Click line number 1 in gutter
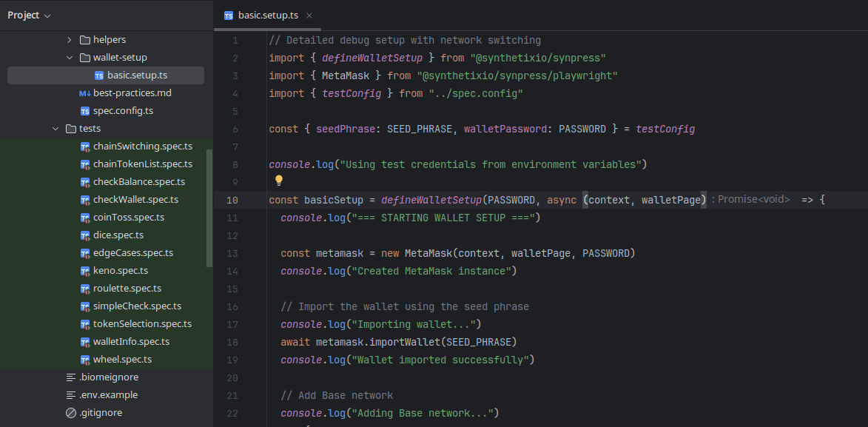The height and width of the screenshot is (427, 868). pos(235,41)
